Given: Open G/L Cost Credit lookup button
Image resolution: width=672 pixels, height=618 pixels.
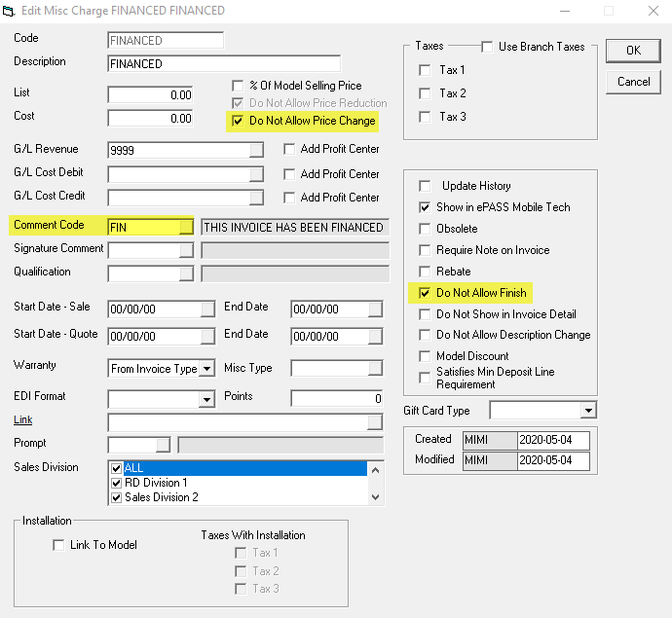Looking at the screenshot, I should click(256, 198).
